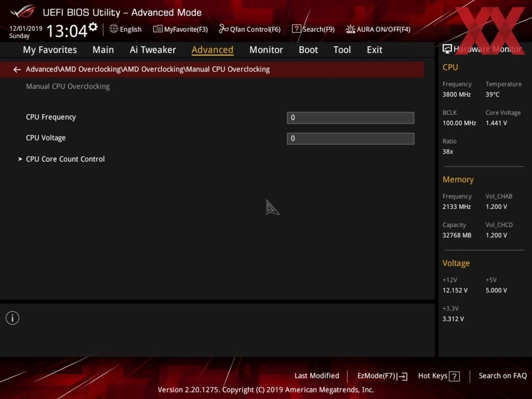Click the 39°C temperature value
Image resolution: width=532 pixels, height=399 pixels.
click(x=492, y=94)
